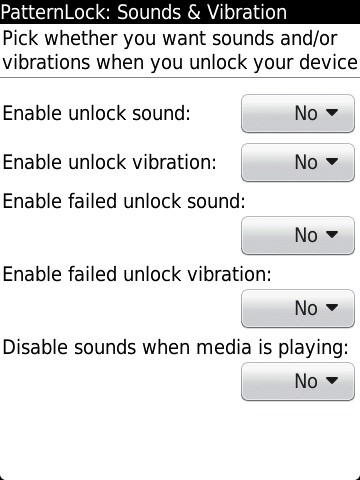Click the Pick whether you want sounds description
360x480 pixels.
(x=180, y=50)
